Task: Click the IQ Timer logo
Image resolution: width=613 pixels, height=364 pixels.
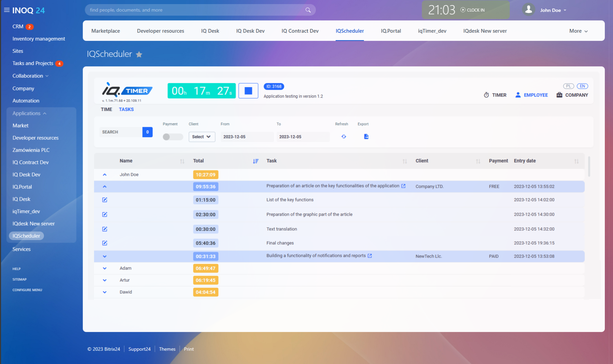Action: coord(127,90)
